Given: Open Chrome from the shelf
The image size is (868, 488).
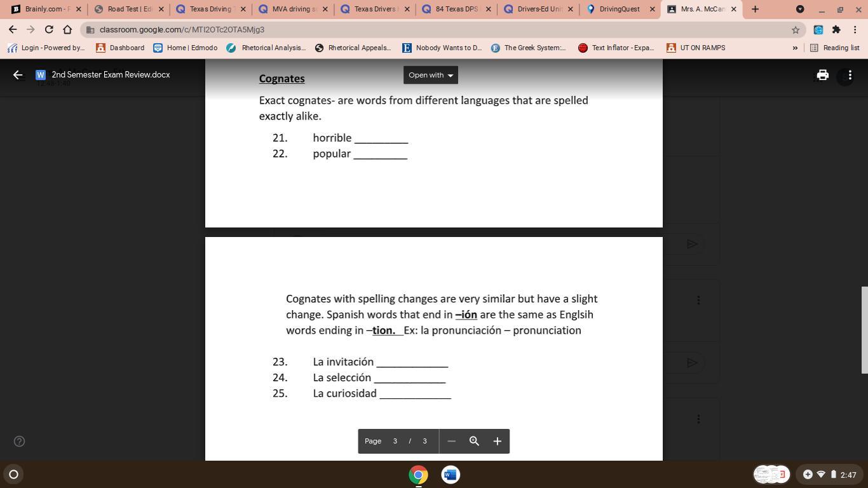Looking at the screenshot, I should 418,475.
